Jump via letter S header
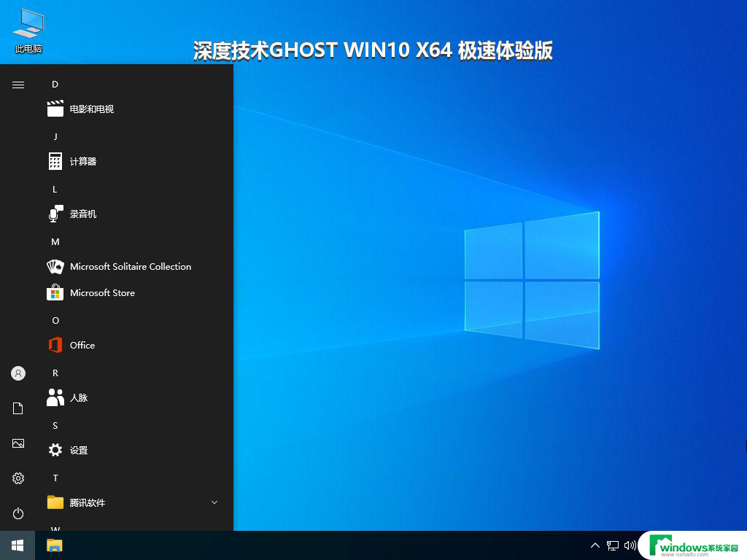This screenshot has width=747, height=560. click(55, 425)
